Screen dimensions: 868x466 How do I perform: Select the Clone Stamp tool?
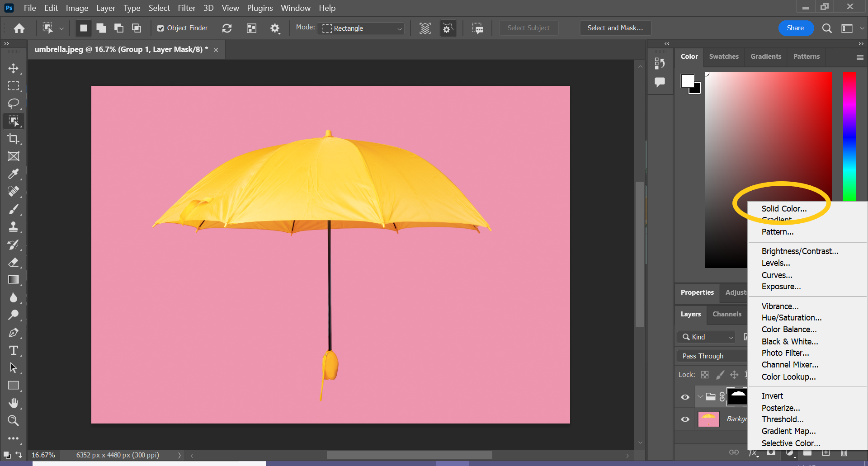14,227
